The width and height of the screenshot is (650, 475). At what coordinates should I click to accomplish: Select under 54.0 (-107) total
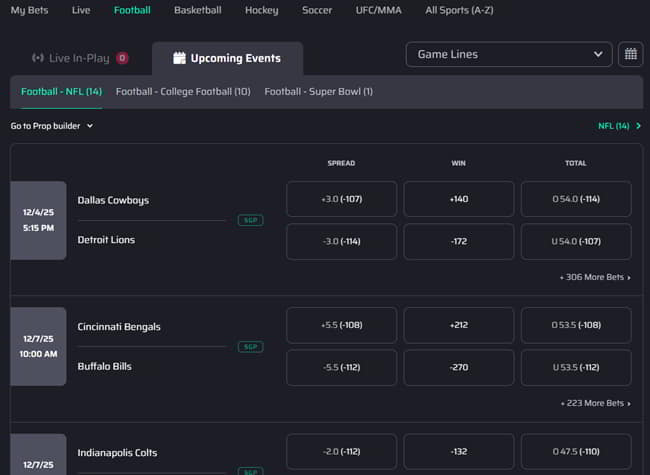click(576, 241)
